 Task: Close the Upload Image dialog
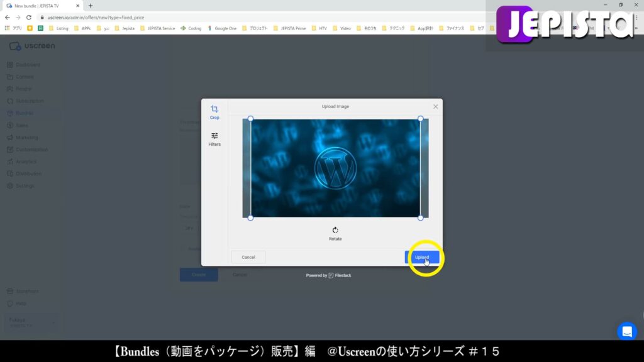[x=435, y=107]
